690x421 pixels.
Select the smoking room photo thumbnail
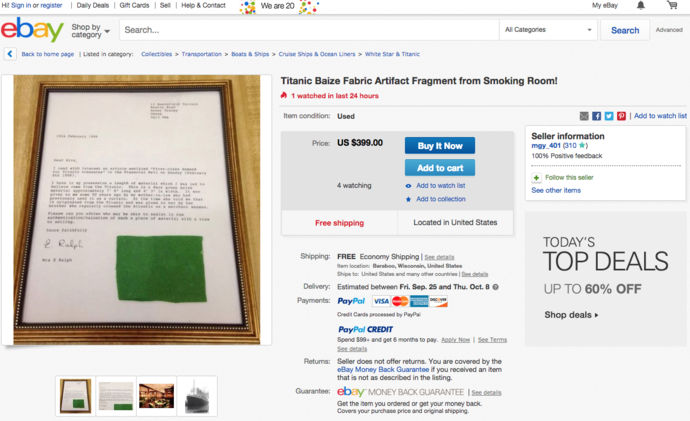[x=156, y=396]
